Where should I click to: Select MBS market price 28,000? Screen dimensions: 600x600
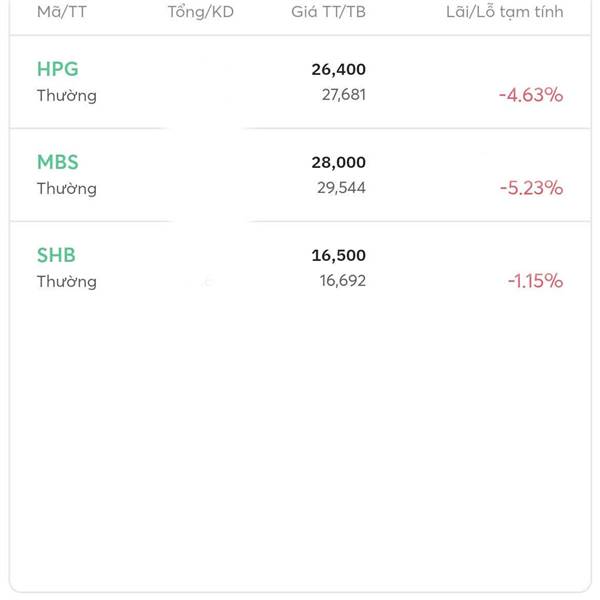click(x=338, y=162)
